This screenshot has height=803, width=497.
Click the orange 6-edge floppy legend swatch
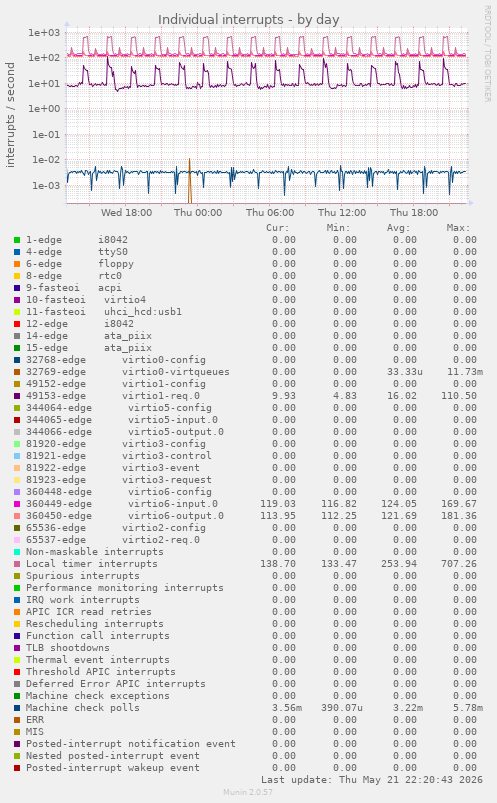click(x=17, y=264)
